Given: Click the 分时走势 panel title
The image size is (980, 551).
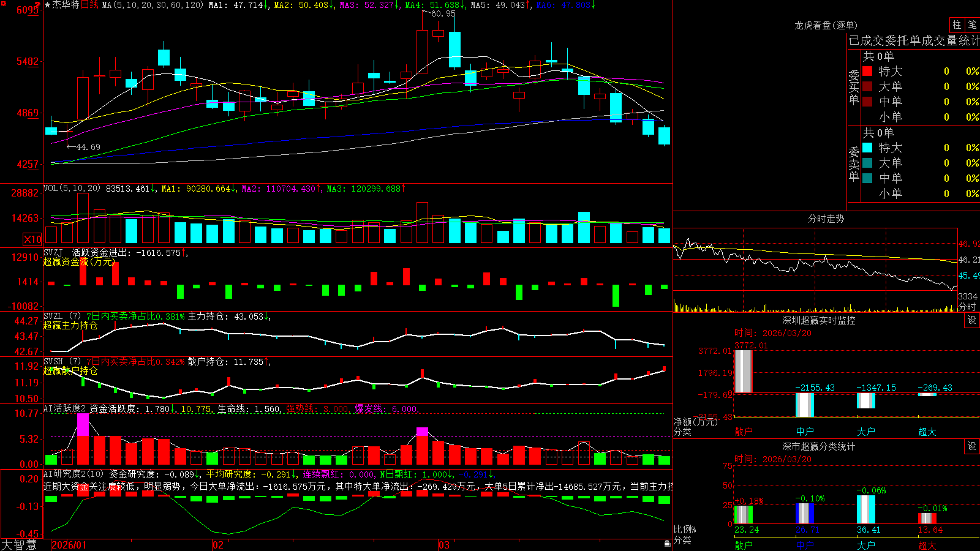Looking at the screenshot, I should point(826,219).
